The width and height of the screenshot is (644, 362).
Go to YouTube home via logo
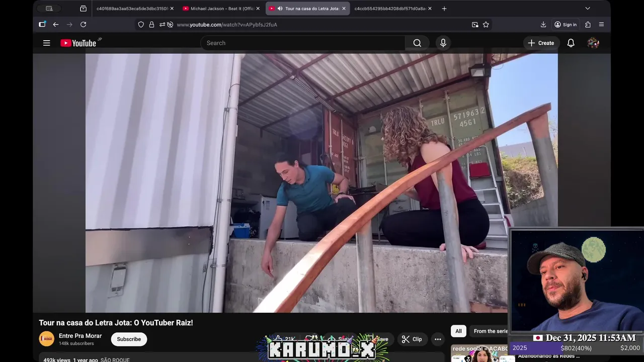[x=78, y=43]
